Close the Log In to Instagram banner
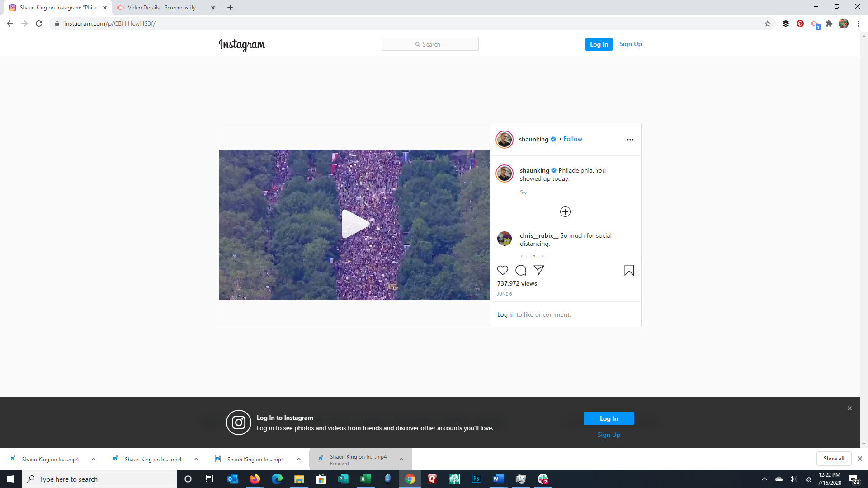 point(849,408)
